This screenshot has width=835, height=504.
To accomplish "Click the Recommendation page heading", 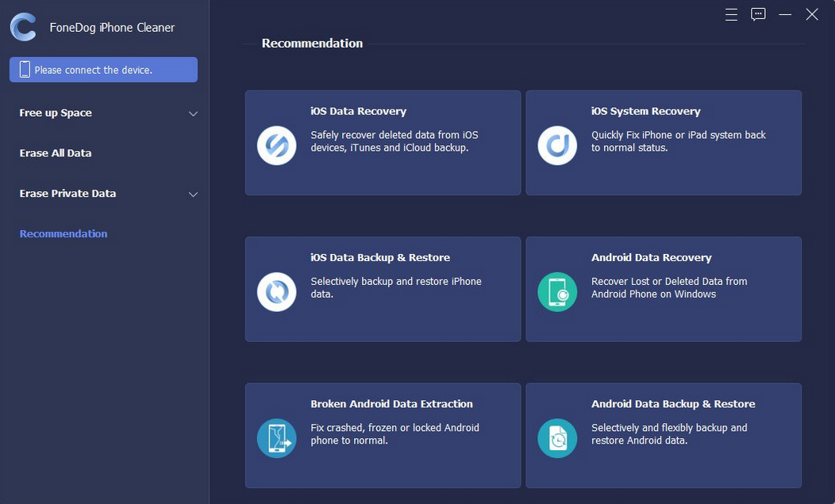I will tap(312, 43).
